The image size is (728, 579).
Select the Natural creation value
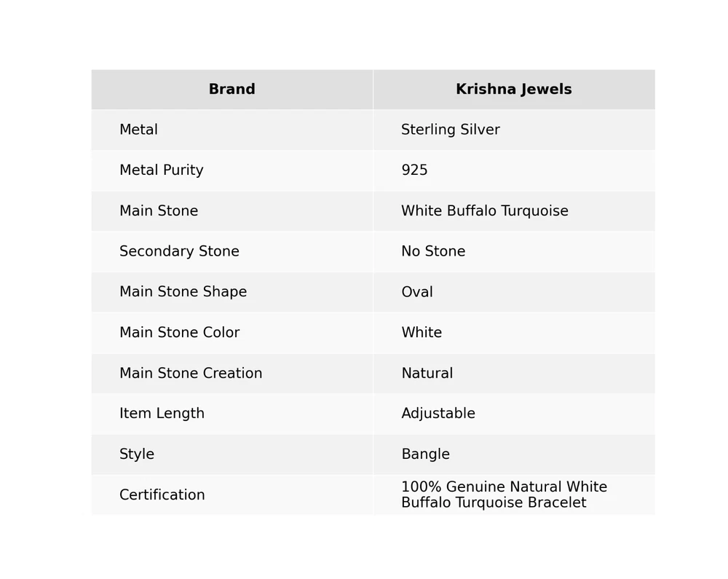[x=427, y=374]
